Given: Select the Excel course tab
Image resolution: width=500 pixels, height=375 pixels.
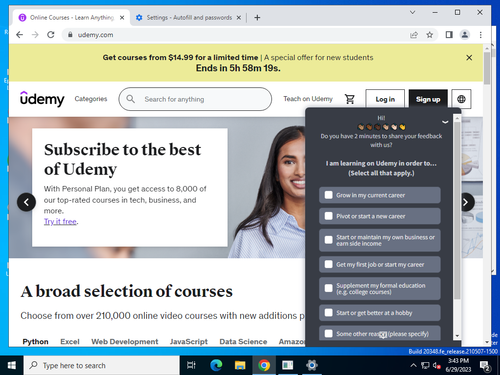Looking at the screenshot, I should click(70, 342).
